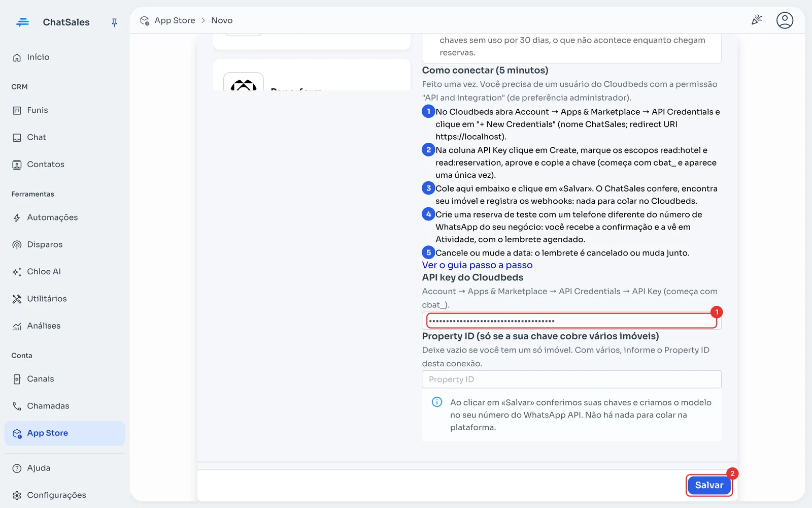Click the 'API key do Cloudbeds' label

pyautogui.click(x=472, y=277)
